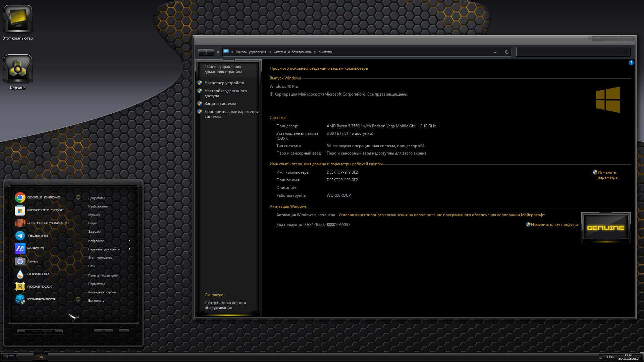
Task: Click the RocketDock app icon
Action: point(20,287)
